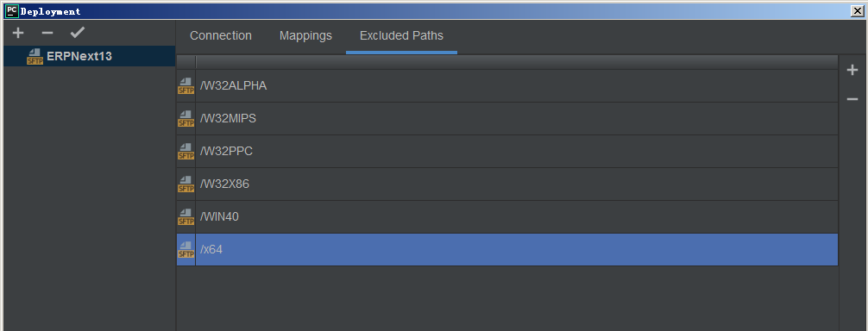The image size is (868, 331).
Task: Select the Excluded Paths tab
Action: click(401, 36)
